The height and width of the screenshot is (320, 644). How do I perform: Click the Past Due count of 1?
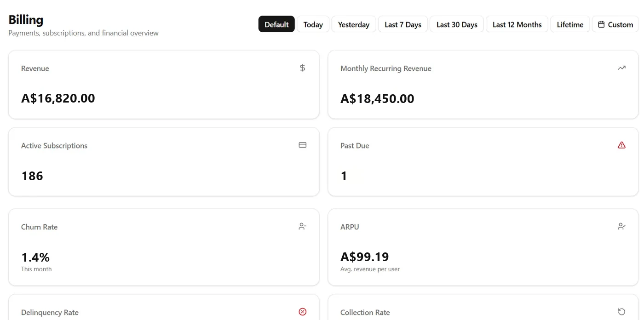[x=344, y=176]
